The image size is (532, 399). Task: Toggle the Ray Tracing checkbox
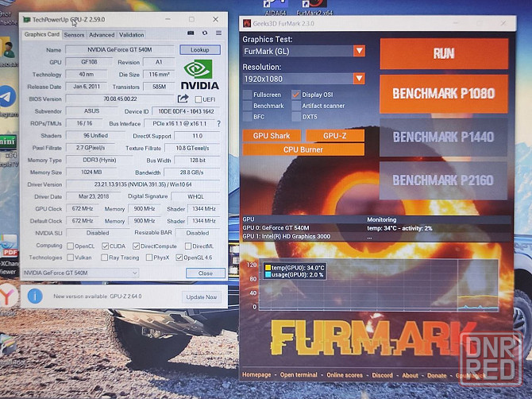click(x=105, y=258)
